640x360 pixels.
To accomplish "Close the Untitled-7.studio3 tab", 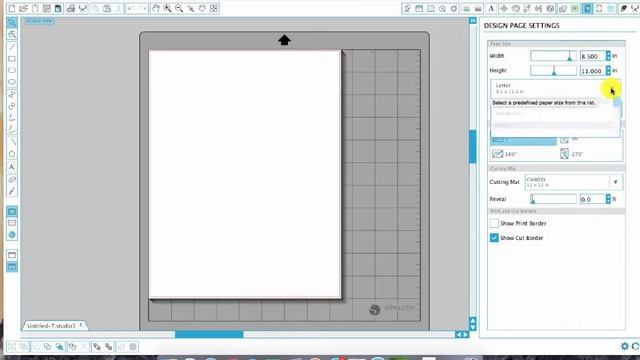I will 81,325.
